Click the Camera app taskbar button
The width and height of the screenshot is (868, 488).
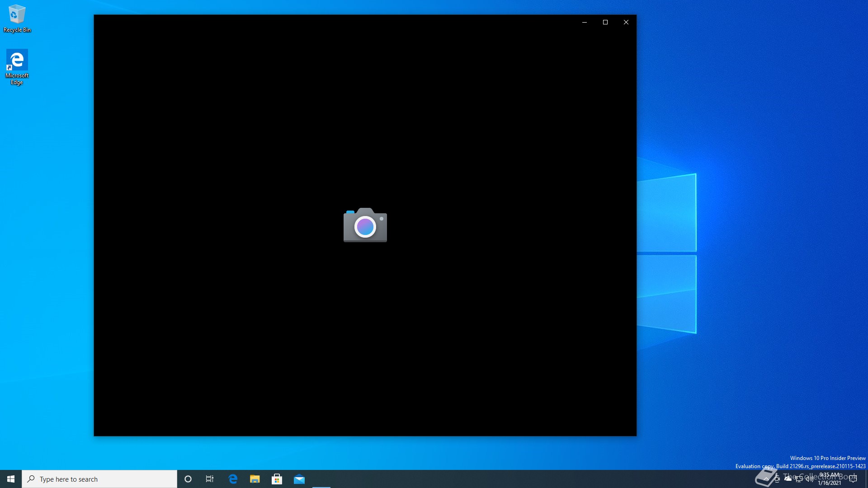(321, 479)
